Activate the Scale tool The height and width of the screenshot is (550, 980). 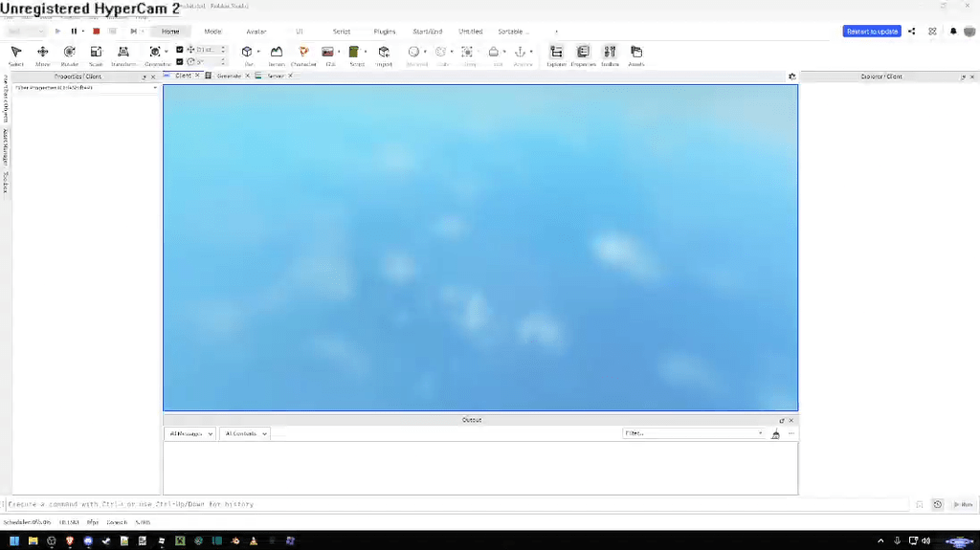click(x=96, y=55)
